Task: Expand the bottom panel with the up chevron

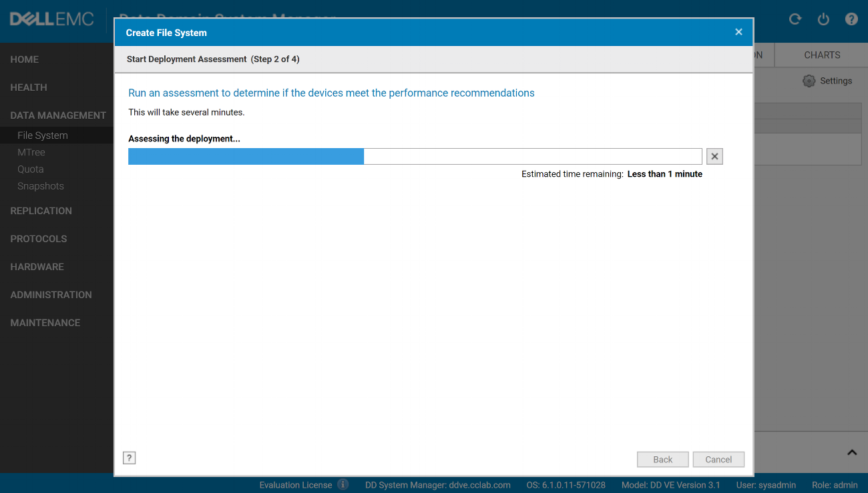Action: tap(852, 452)
